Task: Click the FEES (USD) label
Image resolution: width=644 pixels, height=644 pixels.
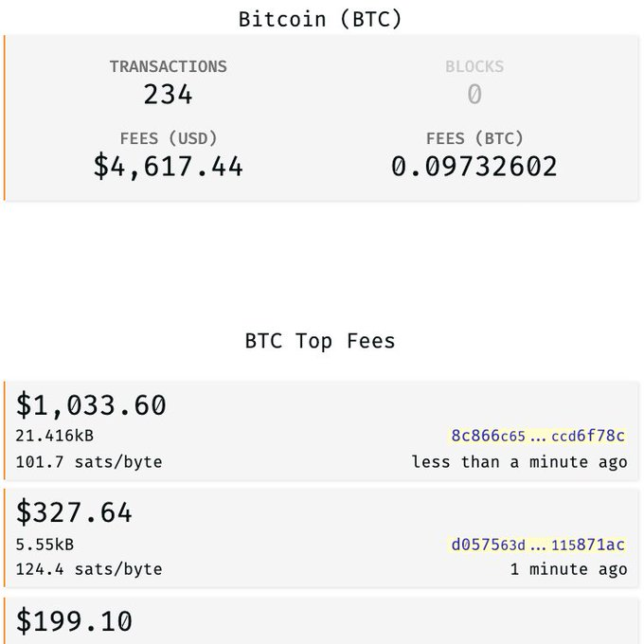Action: (x=168, y=138)
